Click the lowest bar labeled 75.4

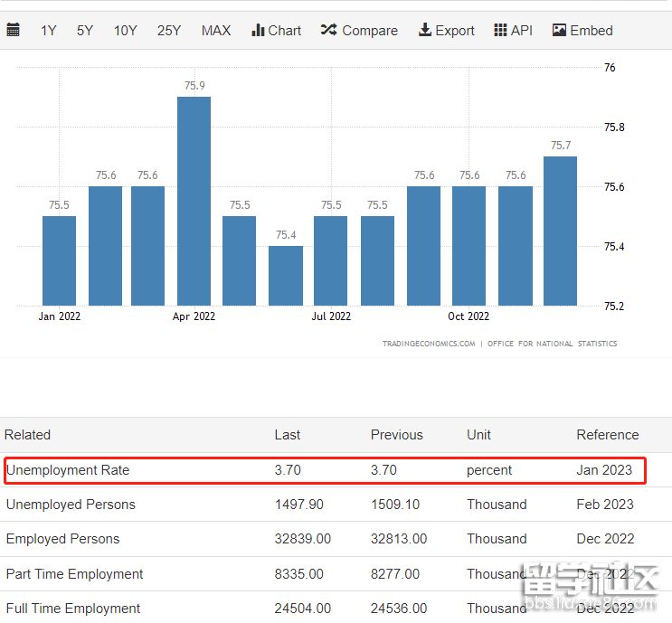[286, 276]
